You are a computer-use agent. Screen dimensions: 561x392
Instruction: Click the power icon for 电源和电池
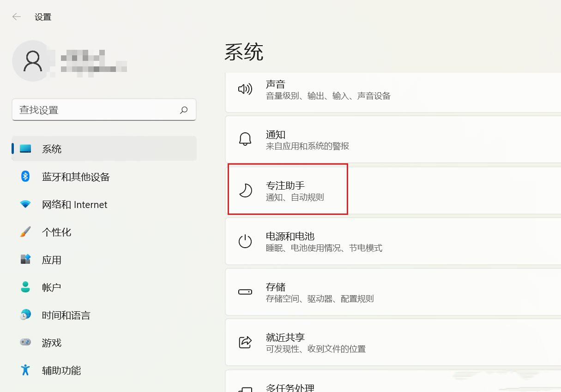pyautogui.click(x=245, y=241)
